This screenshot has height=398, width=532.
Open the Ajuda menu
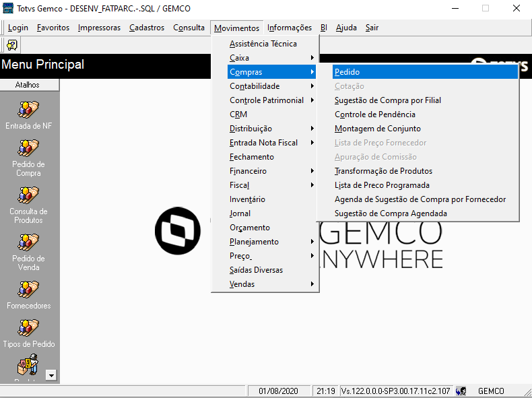click(346, 28)
